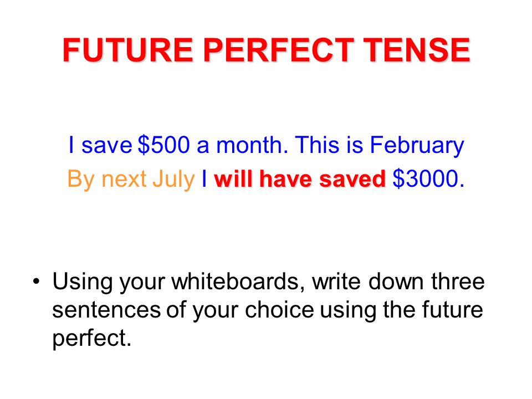Click the word TENSE in the title

pyautogui.click(x=417, y=49)
